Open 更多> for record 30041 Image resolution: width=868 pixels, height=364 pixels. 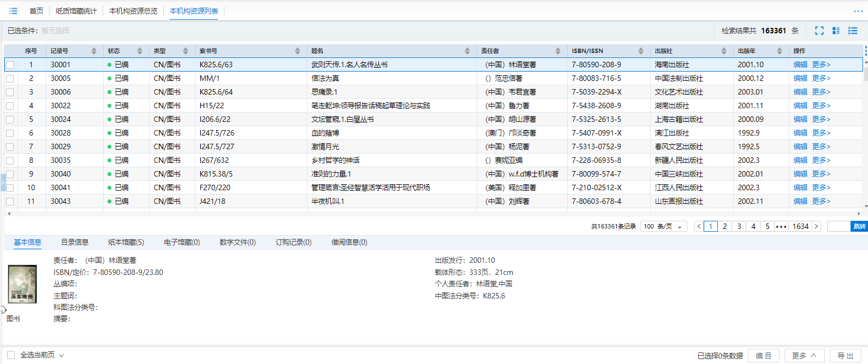[821, 187]
